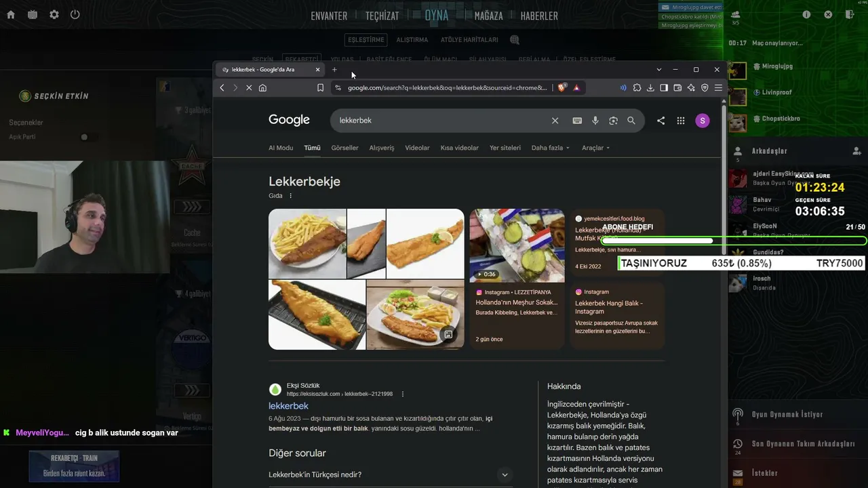Open the AI Modu tab
This screenshot has width=868, height=488.
pos(281,148)
